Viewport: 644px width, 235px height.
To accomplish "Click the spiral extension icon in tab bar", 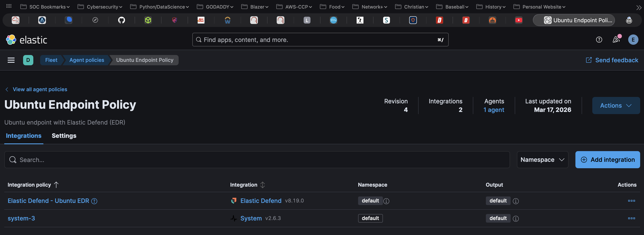I will 629,20.
